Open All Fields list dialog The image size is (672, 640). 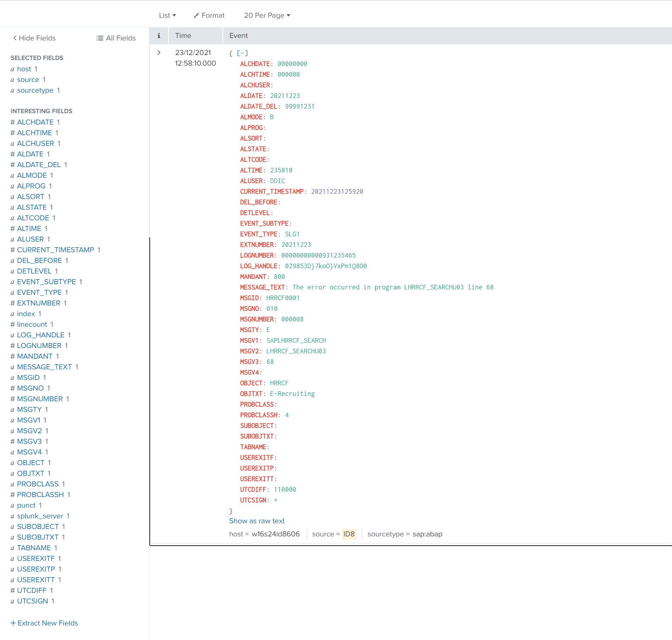[116, 38]
